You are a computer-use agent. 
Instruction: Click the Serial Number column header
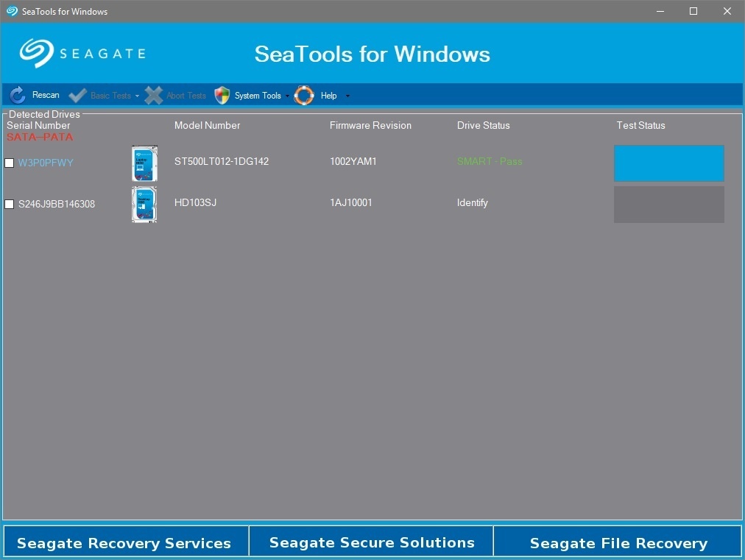click(x=38, y=125)
